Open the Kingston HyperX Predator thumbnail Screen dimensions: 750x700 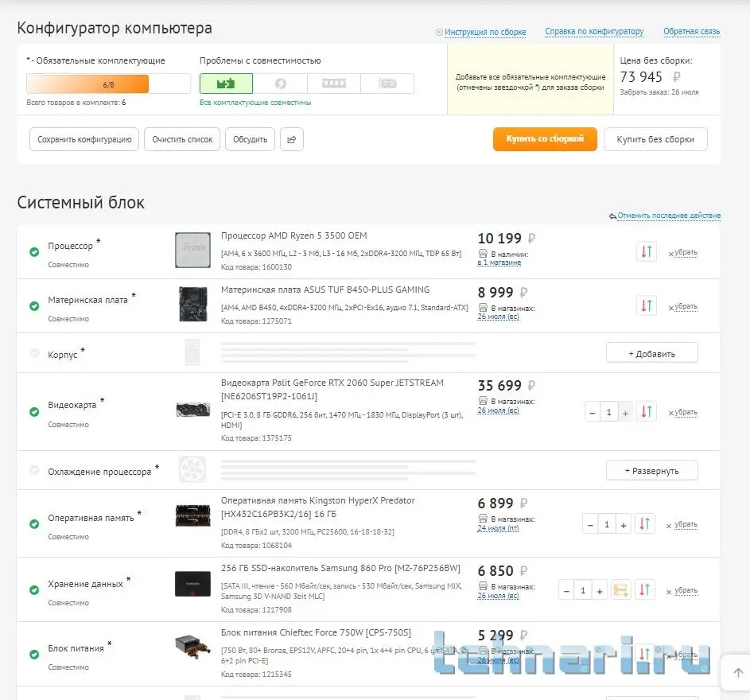point(192,515)
